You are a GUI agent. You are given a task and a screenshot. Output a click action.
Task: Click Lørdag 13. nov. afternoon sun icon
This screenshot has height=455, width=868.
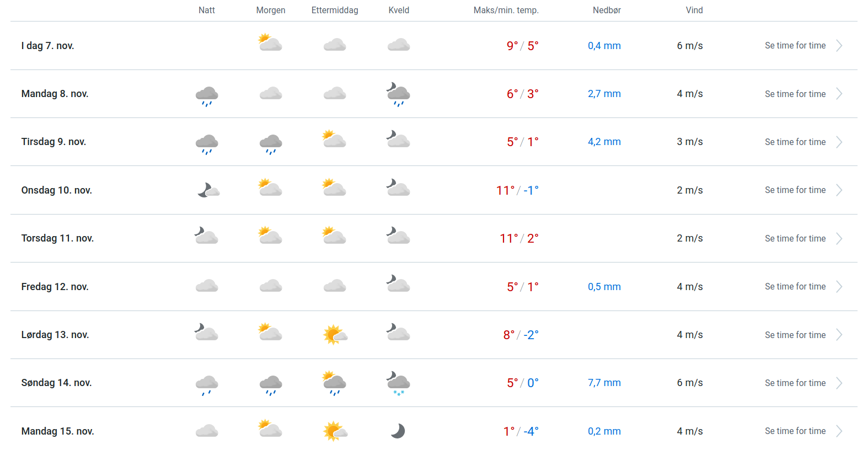(335, 335)
